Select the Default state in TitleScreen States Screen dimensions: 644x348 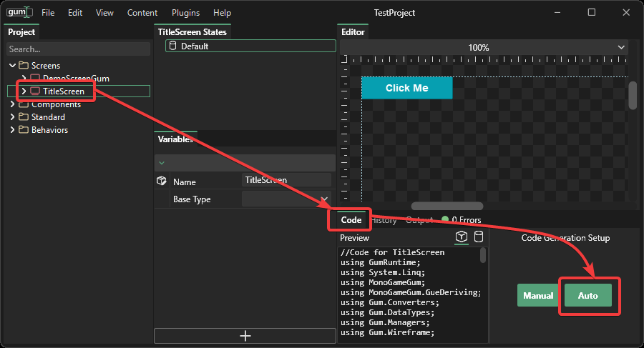[194, 46]
